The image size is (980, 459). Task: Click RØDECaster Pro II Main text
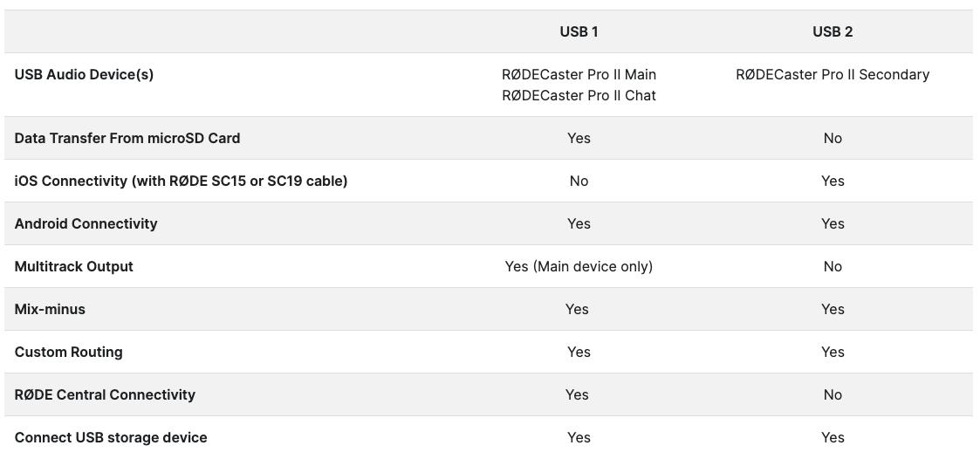tap(579, 74)
